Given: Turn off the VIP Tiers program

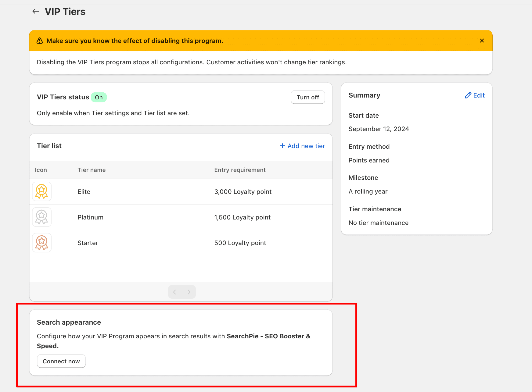Looking at the screenshot, I should (x=307, y=97).
